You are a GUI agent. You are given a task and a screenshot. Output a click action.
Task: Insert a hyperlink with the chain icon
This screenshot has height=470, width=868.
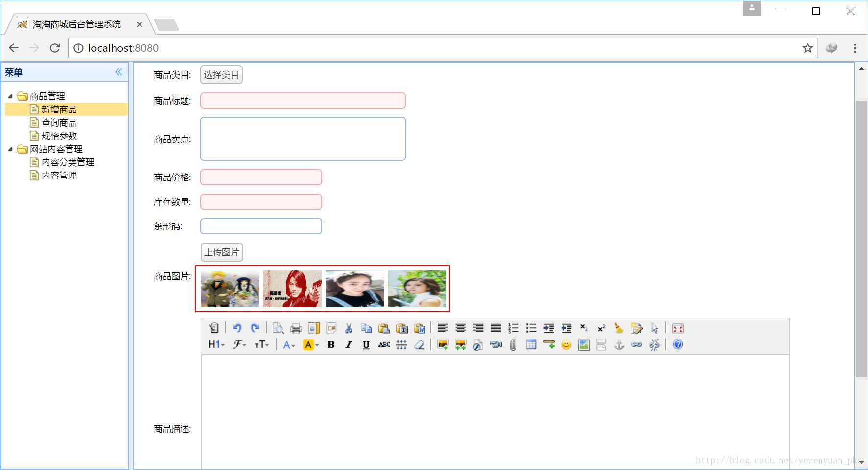(x=637, y=345)
